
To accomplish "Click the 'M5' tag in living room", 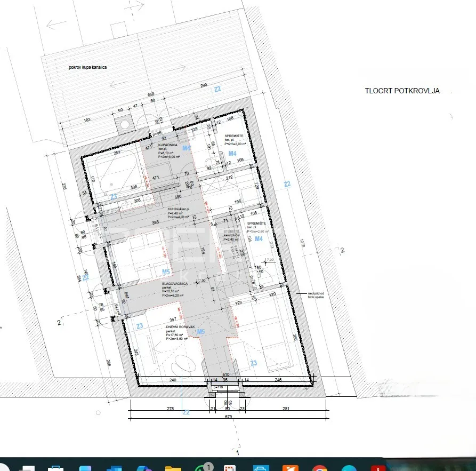I will (x=200, y=332).
